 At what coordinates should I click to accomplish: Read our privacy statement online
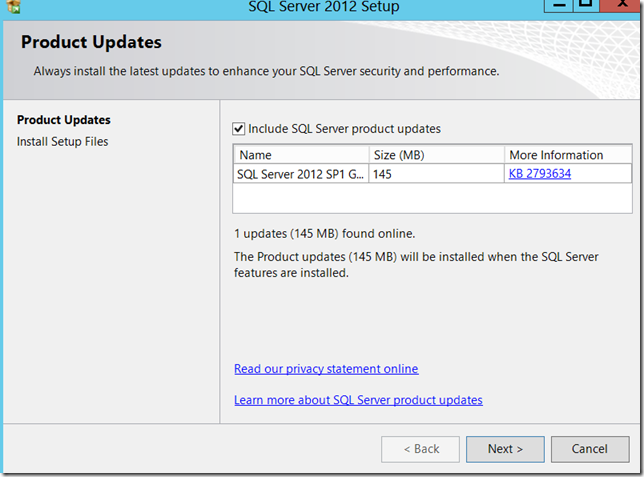tap(326, 369)
